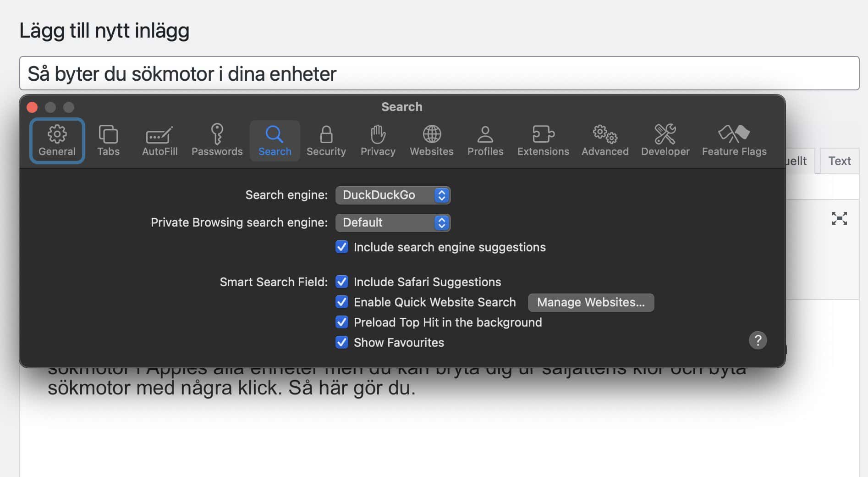Open Private Browsing search engine dropdown
868x477 pixels.
[393, 222]
